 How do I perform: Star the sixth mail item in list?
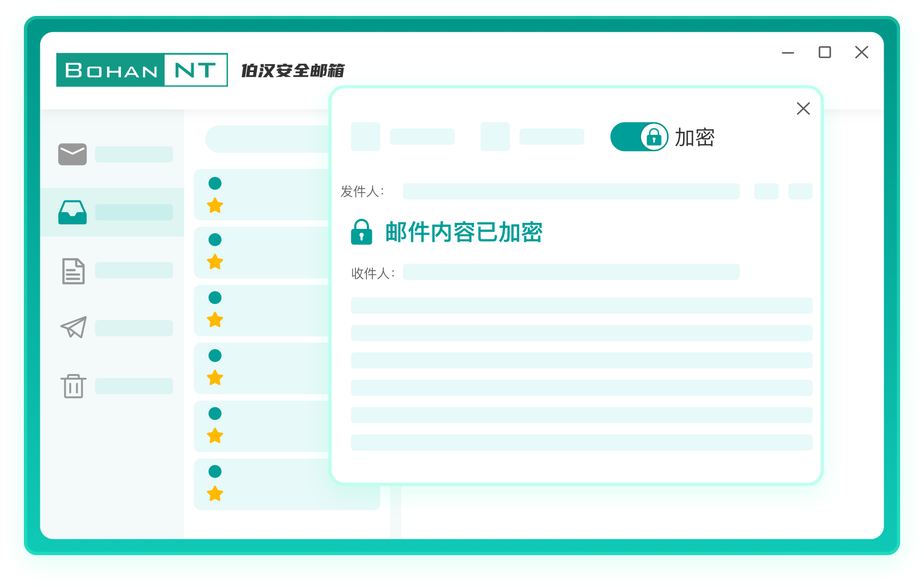215,494
